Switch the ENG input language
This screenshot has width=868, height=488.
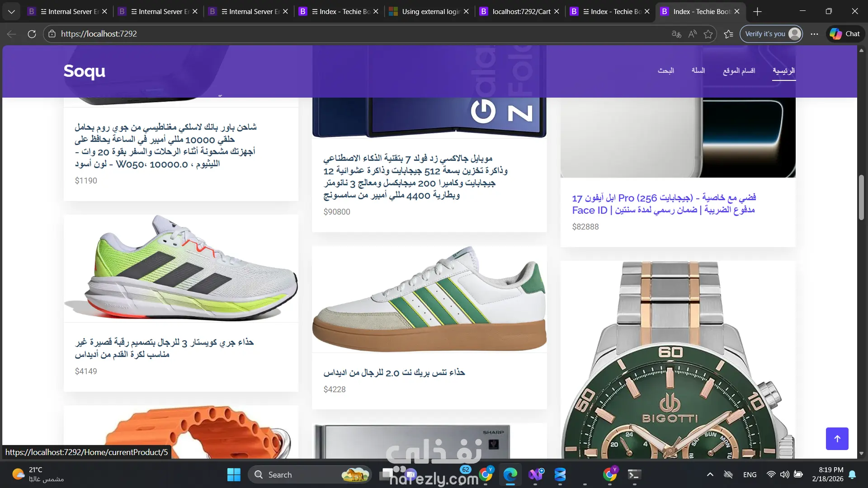(x=750, y=475)
